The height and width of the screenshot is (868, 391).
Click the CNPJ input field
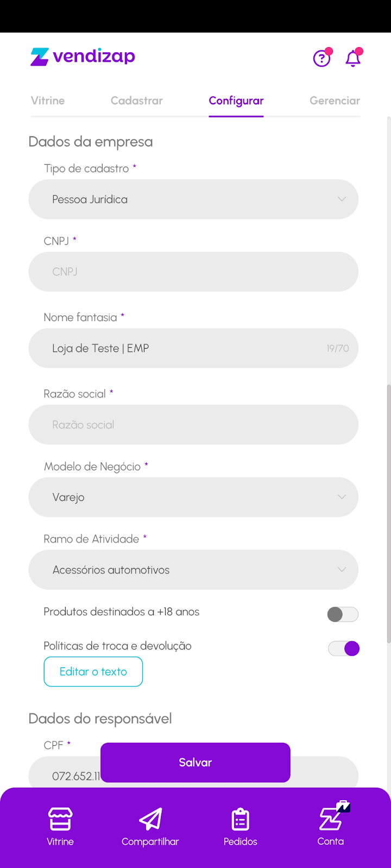[x=193, y=272]
